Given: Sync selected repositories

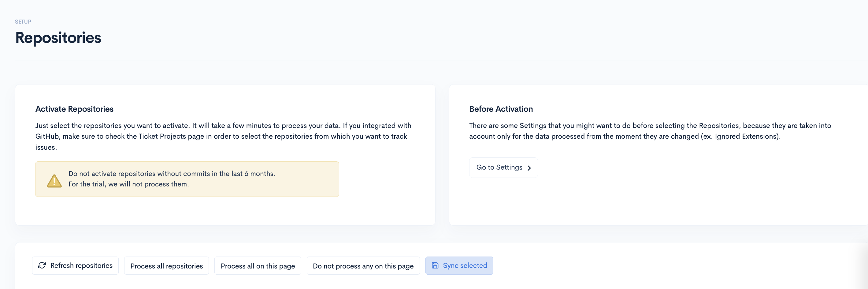Looking at the screenshot, I should click(x=459, y=266).
